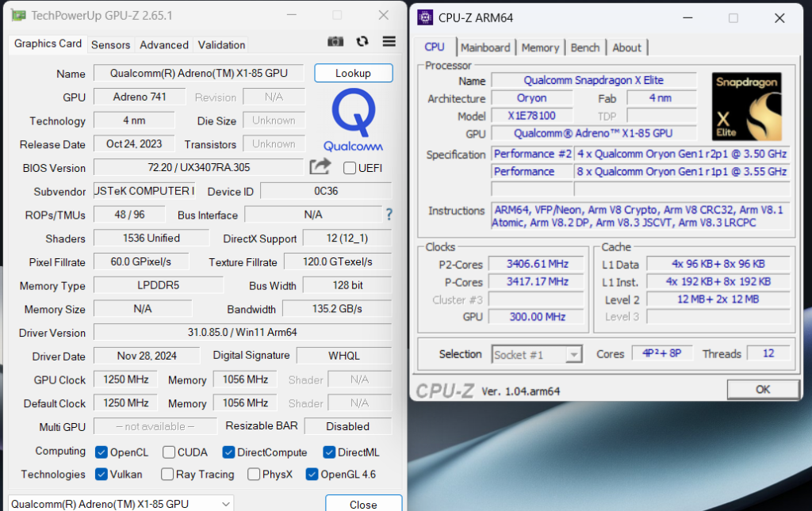Toggle the UEFI checkbox
The width and height of the screenshot is (812, 511).
click(x=350, y=168)
